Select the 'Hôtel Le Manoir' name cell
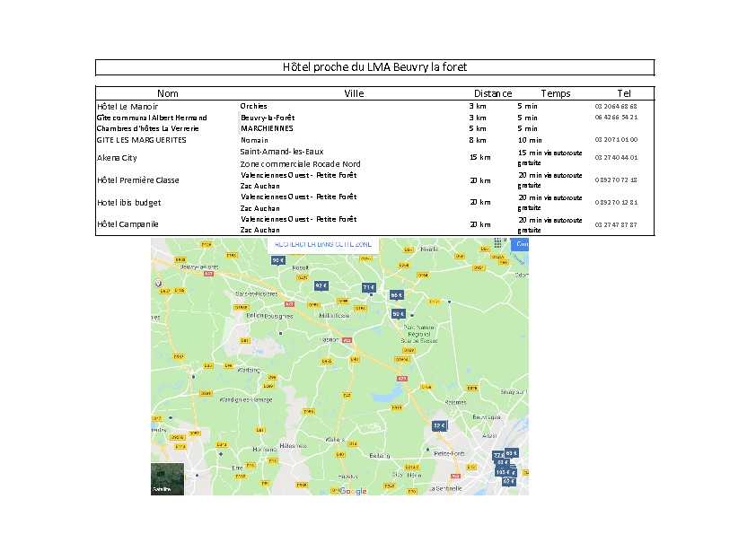 pyautogui.click(x=127, y=107)
